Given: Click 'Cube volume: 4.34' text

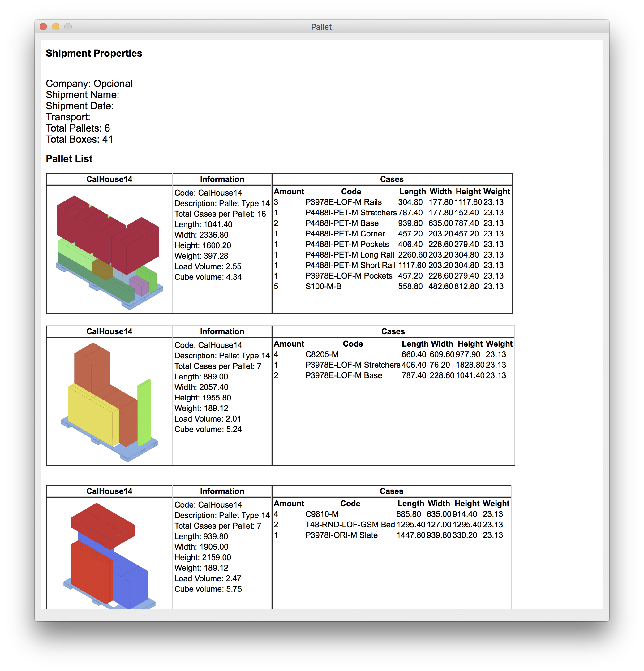Looking at the screenshot, I should click(x=208, y=277).
